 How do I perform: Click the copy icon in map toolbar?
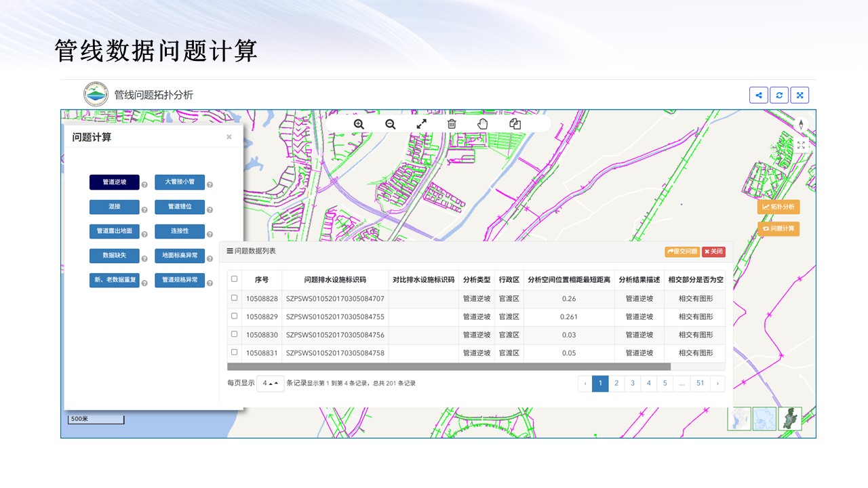(x=515, y=124)
